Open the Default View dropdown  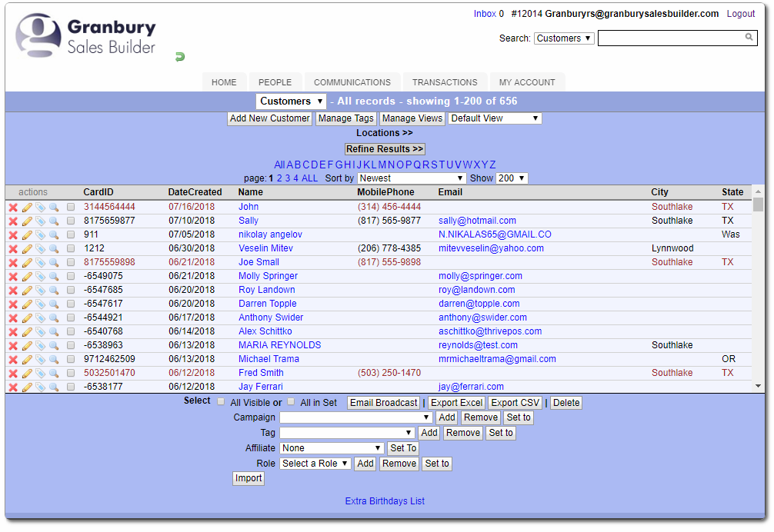pyautogui.click(x=495, y=118)
